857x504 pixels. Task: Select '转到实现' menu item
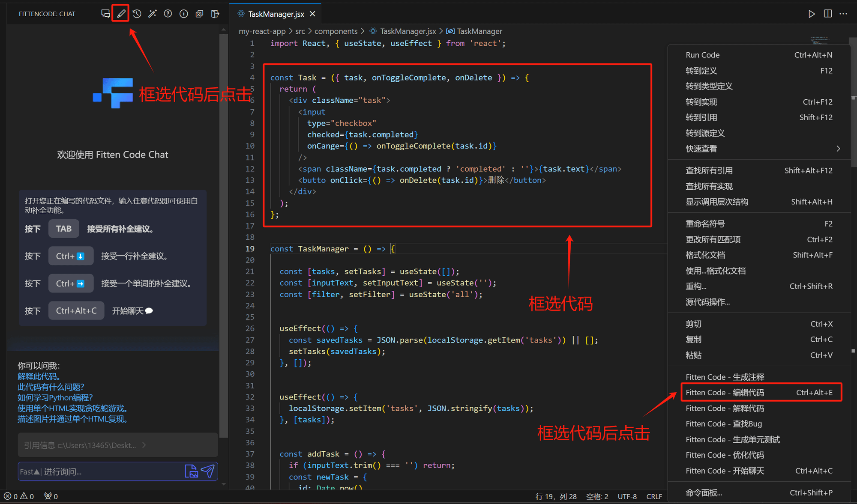click(759, 102)
